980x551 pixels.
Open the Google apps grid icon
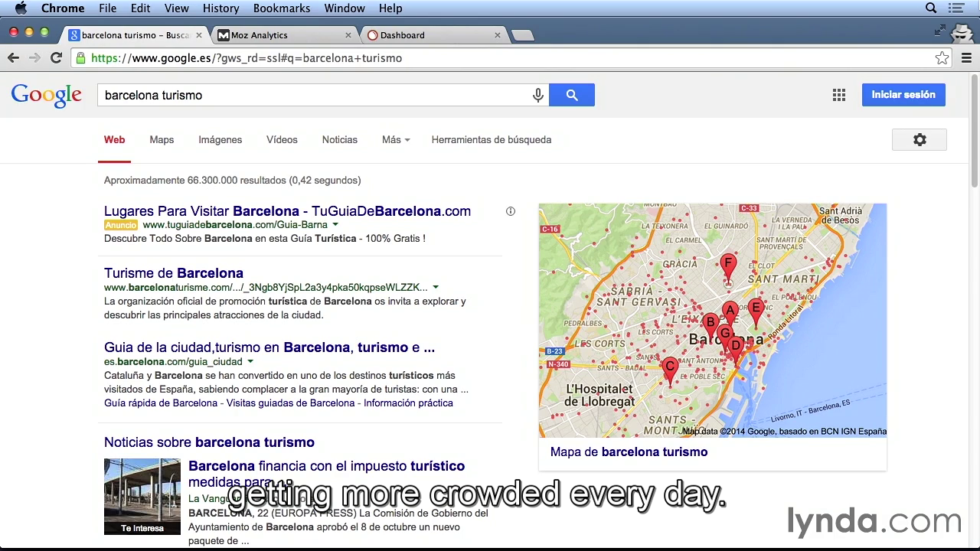pyautogui.click(x=839, y=95)
